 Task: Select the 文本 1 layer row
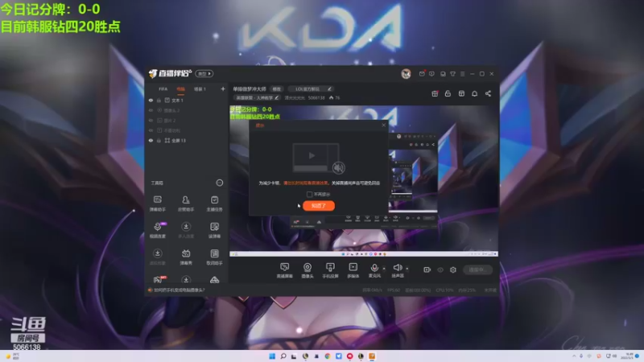(186, 100)
